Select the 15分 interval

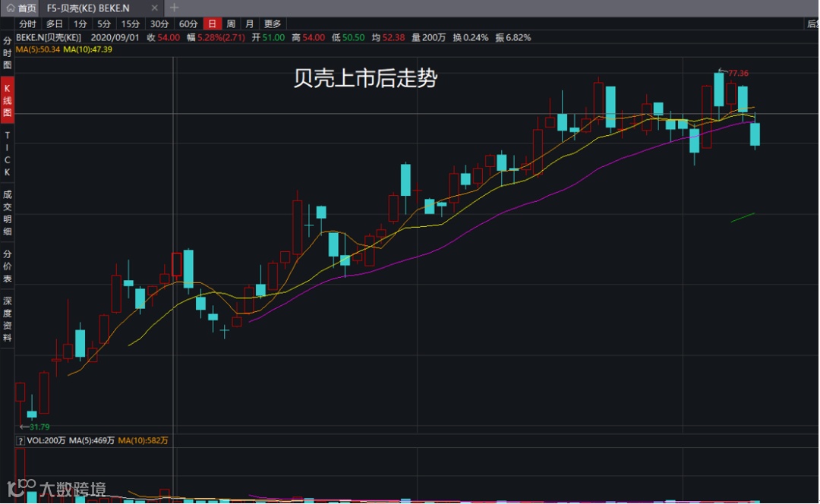coord(131,24)
